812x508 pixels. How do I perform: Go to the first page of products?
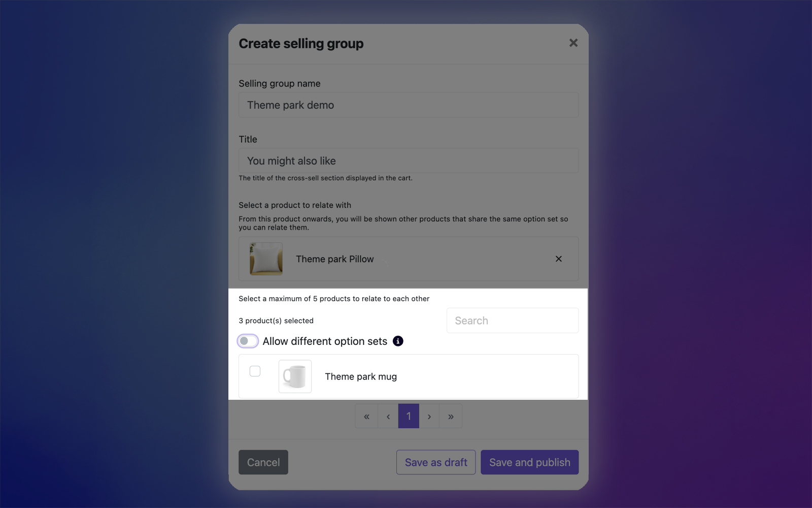pos(366,416)
